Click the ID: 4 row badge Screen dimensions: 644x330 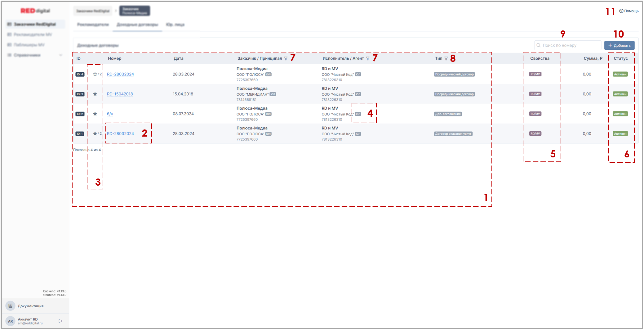[80, 75]
